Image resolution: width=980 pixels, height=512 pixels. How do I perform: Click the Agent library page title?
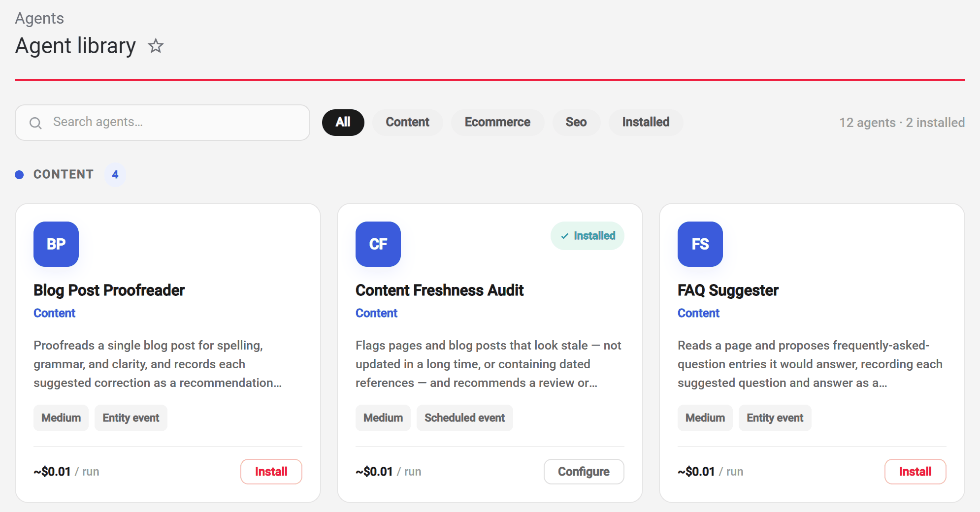[75, 46]
